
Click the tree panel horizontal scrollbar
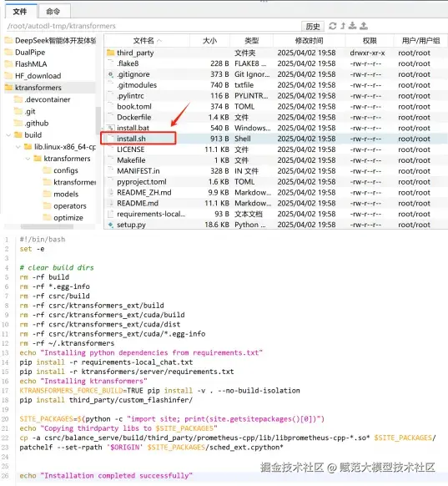47,226
